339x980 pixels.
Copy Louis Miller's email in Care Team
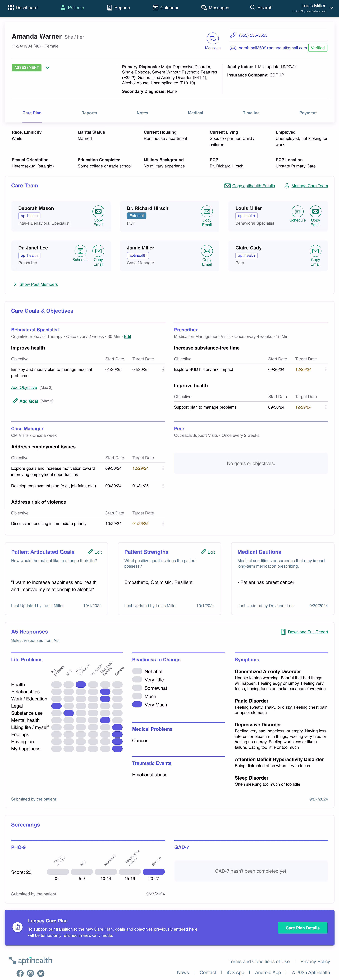point(315,211)
